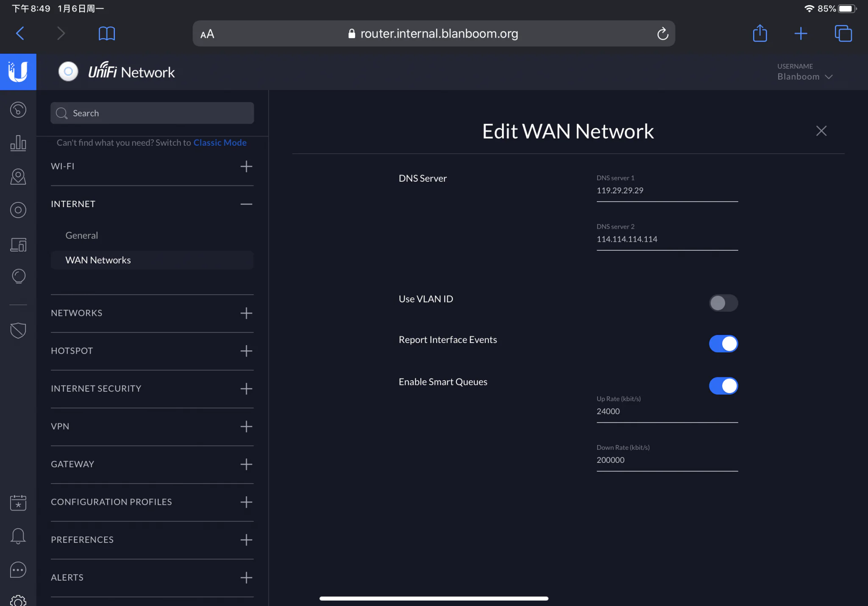Disable Report Interface Events toggle
The height and width of the screenshot is (606, 868).
723,343
